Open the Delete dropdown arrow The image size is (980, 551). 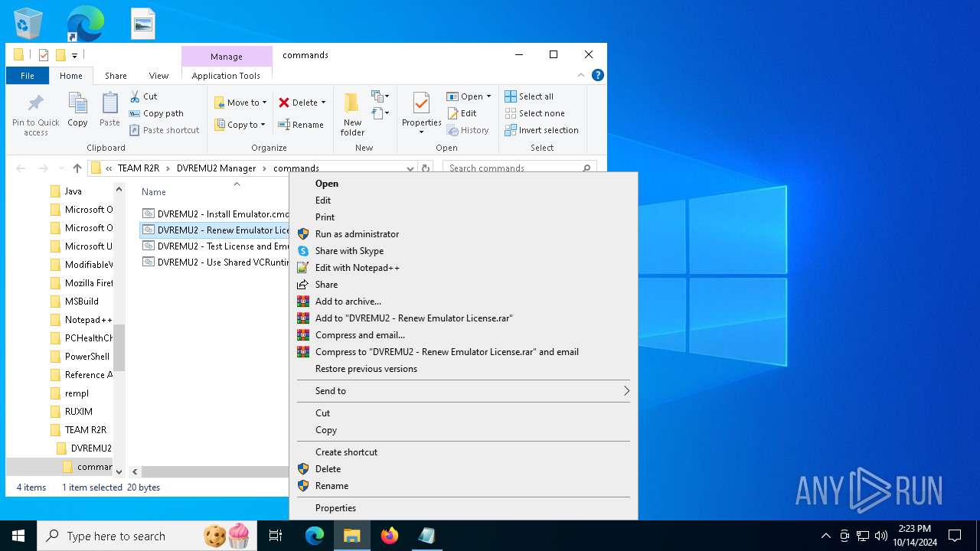(323, 103)
